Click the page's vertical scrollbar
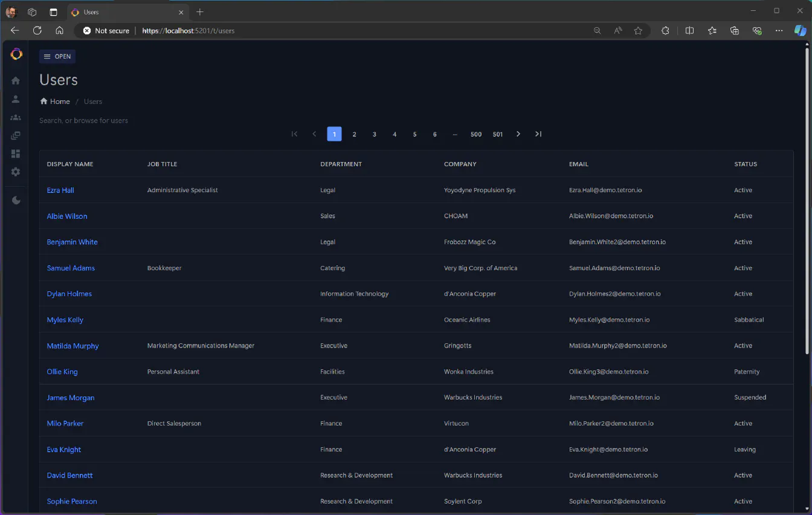 807,199
